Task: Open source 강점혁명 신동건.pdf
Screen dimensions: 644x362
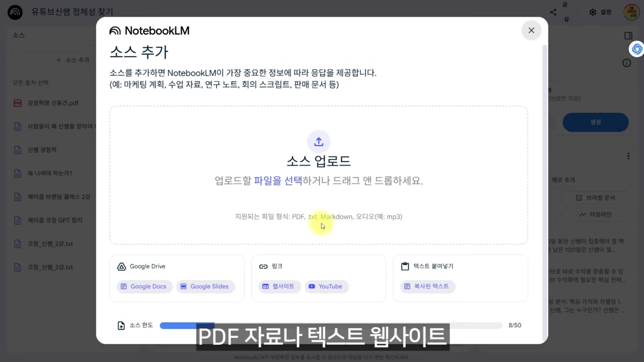Action: [53, 103]
